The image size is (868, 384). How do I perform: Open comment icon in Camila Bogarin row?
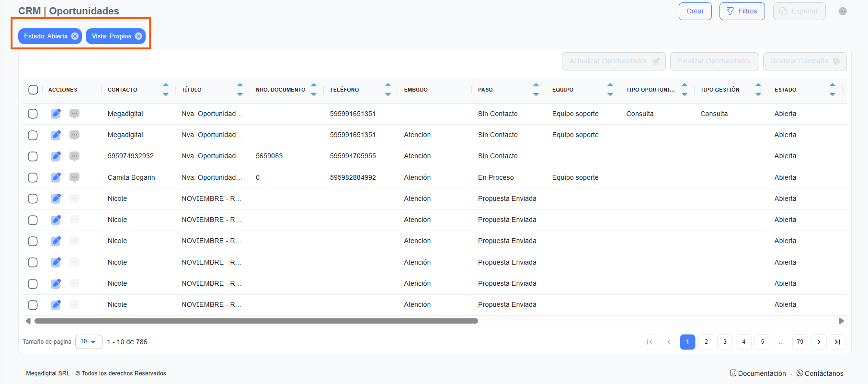coord(74,177)
